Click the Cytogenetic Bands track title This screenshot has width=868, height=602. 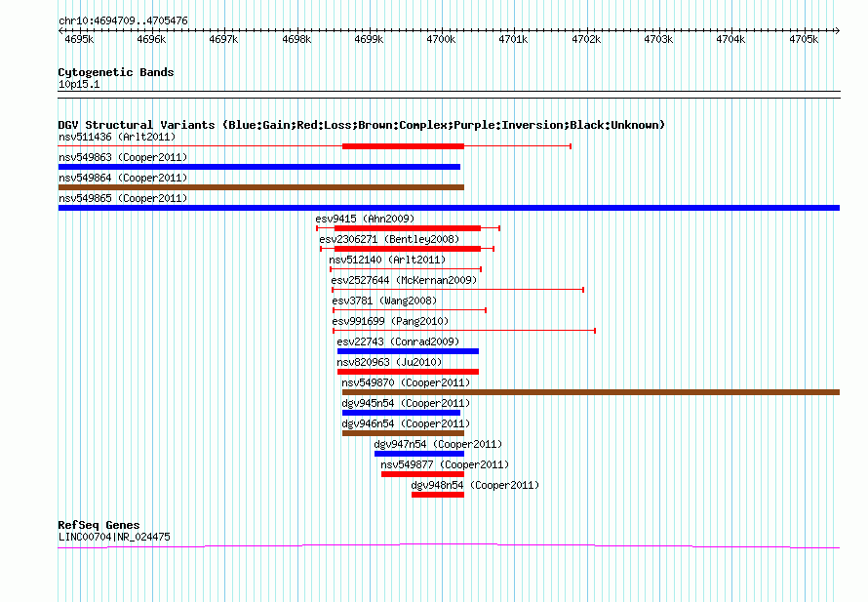[116, 72]
